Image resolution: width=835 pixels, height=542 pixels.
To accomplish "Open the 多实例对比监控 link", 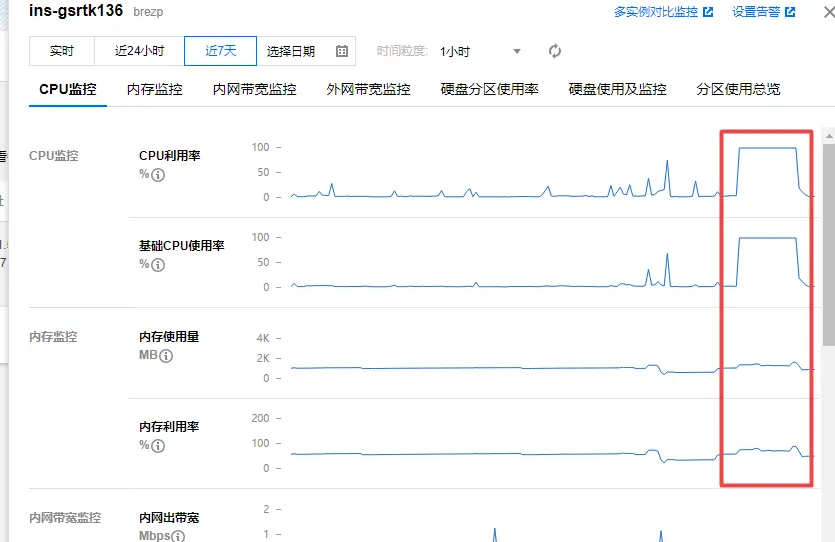I will coord(656,12).
